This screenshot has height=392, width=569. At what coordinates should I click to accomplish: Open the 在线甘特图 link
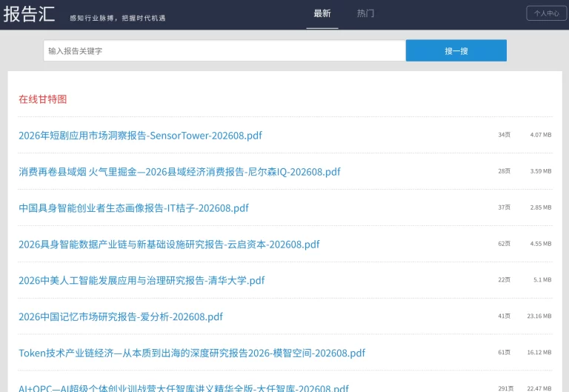43,99
